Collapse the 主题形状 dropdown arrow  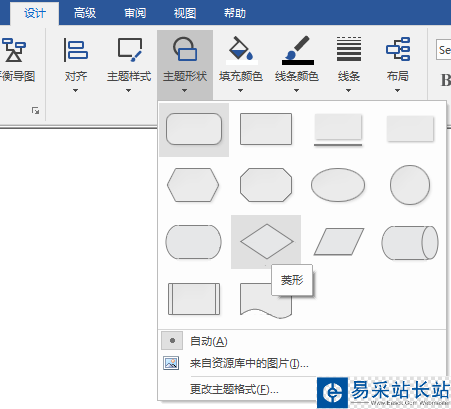pos(184,90)
